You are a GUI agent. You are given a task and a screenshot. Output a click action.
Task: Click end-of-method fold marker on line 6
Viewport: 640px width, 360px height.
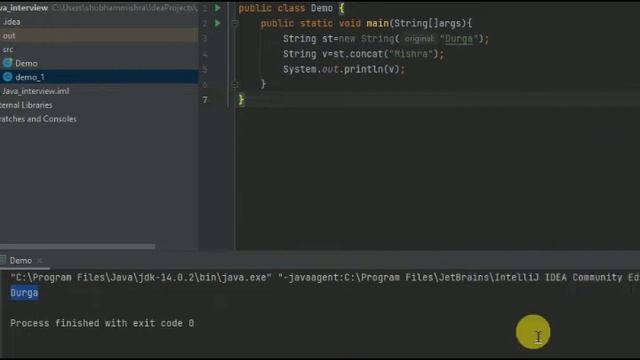235,84
